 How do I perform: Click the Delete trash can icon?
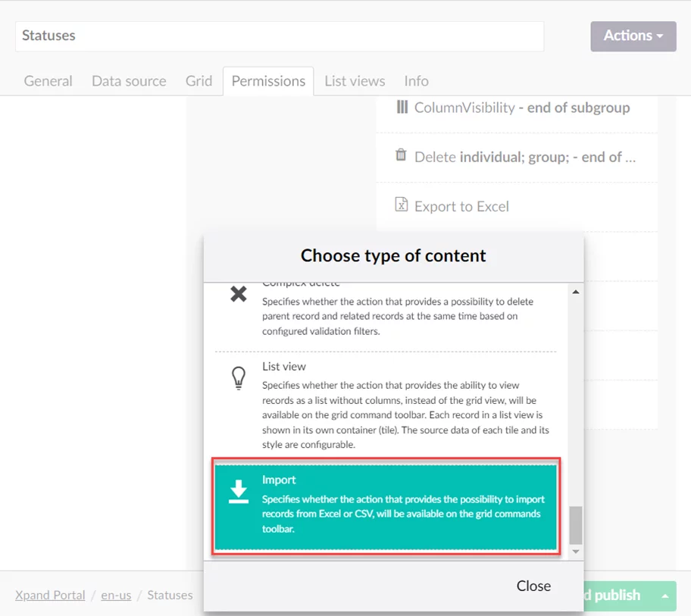coord(402,156)
